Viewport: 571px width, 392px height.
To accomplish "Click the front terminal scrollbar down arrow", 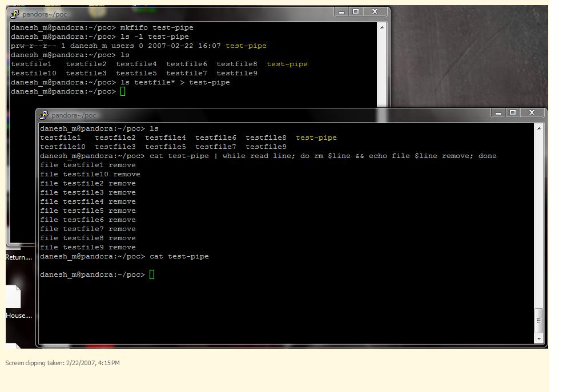I will click(x=538, y=338).
